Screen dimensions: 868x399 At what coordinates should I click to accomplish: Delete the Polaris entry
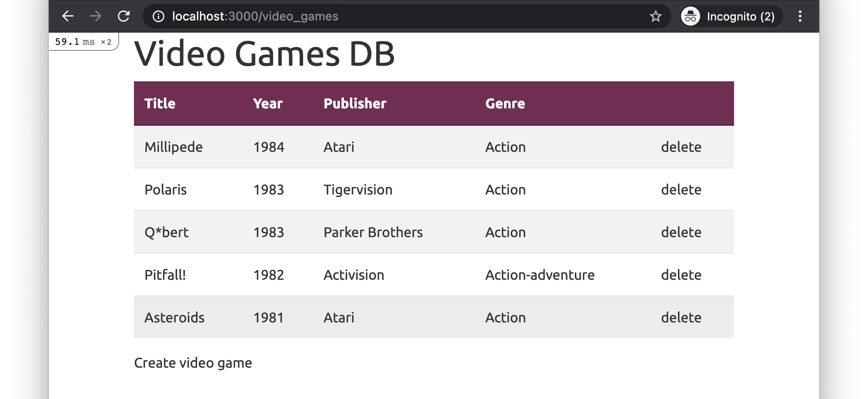[681, 190]
